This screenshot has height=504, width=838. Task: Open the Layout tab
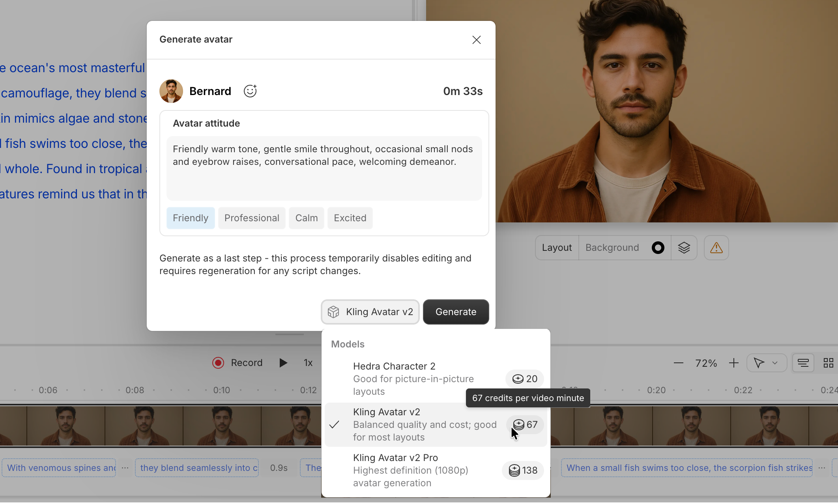coord(557,247)
